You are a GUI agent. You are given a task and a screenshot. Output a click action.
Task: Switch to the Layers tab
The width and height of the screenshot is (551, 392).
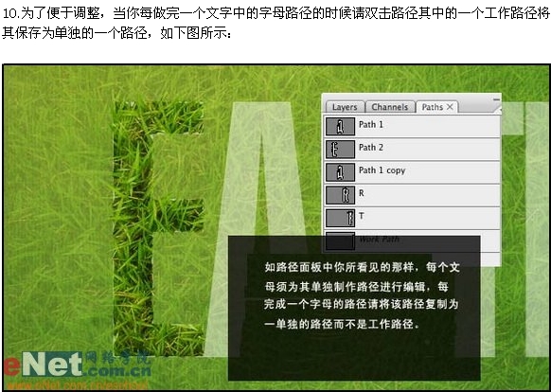[x=345, y=107]
